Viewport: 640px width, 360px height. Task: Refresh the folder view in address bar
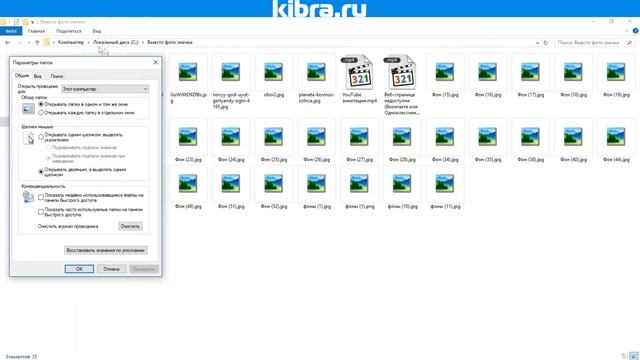[546, 42]
